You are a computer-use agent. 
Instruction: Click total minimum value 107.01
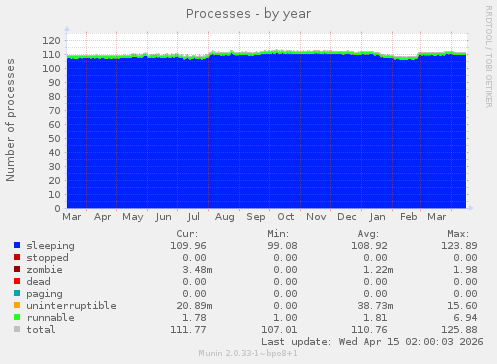(x=279, y=330)
